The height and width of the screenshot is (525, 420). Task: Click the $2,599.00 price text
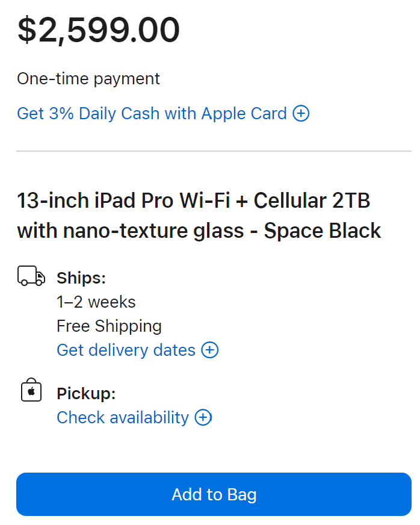(x=99, y=30)
